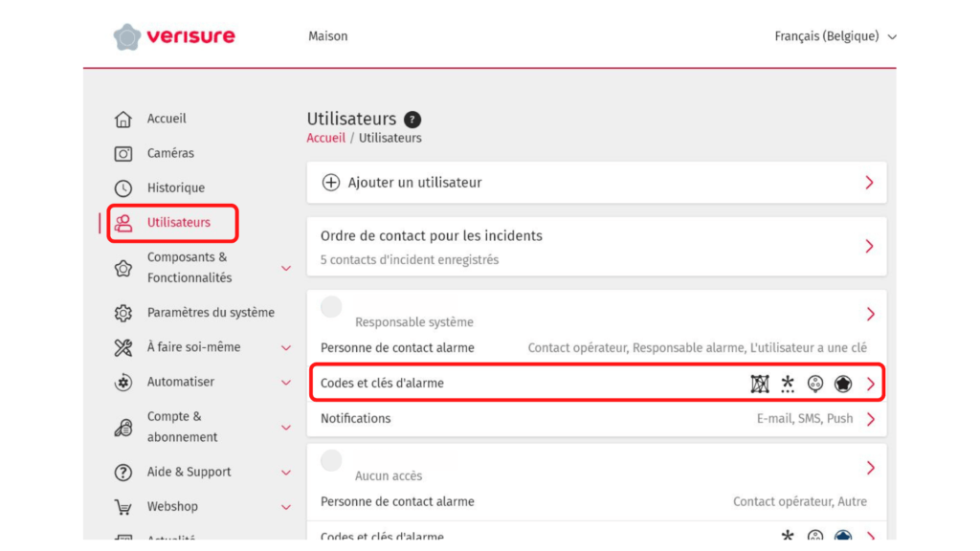Click the Verisure logo

pos(174,37)
